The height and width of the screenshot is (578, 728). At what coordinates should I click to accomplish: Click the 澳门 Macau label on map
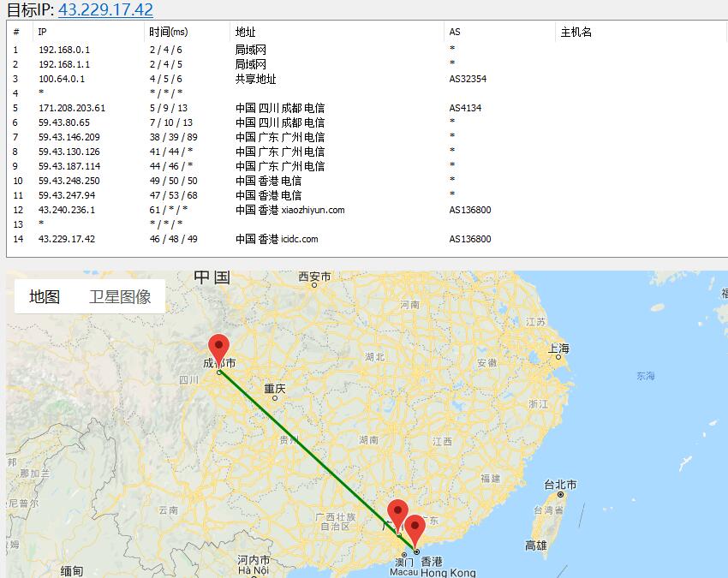pos(404,567)
